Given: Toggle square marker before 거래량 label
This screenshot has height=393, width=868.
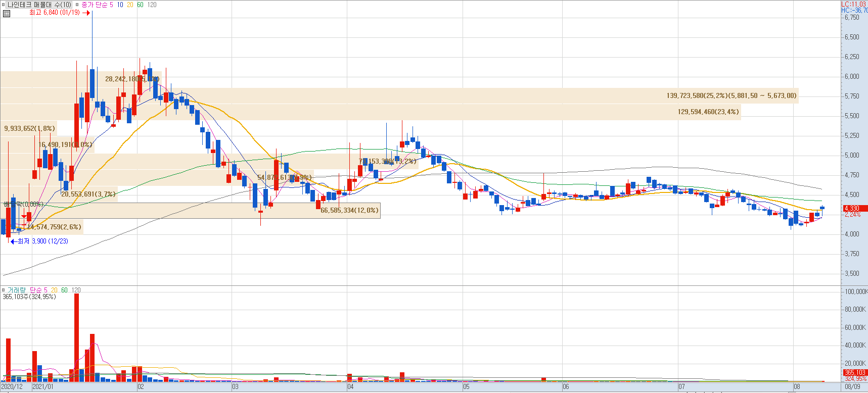Looking at the screenshot, I should point(3,290).
